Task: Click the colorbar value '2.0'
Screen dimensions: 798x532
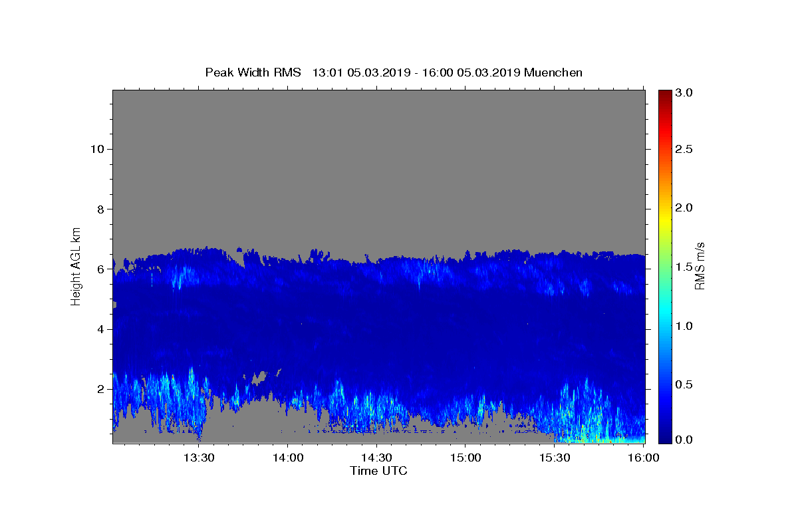Action: pyautogui.click(x=686, y=207)
